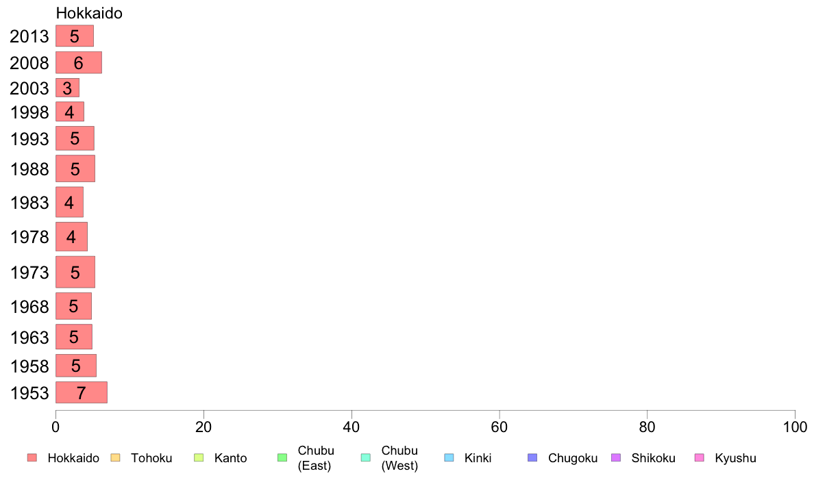Screen dimensions: 814x504
Task: Select the Chubu (West) legend swatch
Action: click(x=365, y=457)
